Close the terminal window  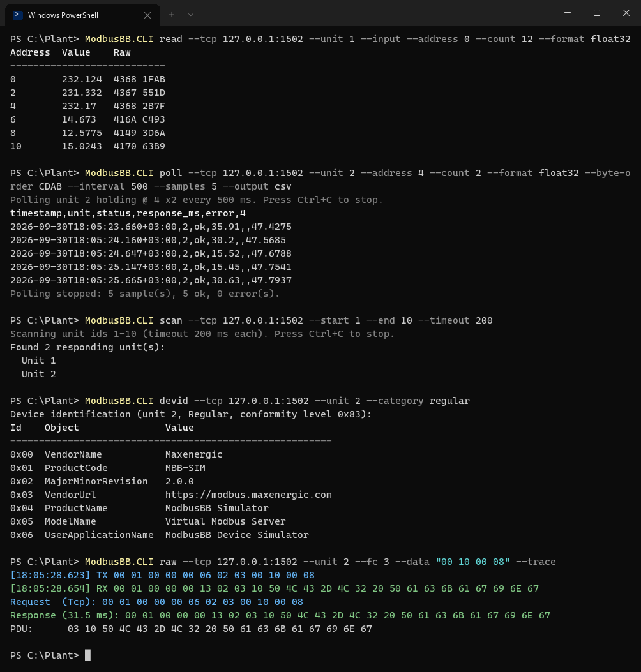point(626,13)
